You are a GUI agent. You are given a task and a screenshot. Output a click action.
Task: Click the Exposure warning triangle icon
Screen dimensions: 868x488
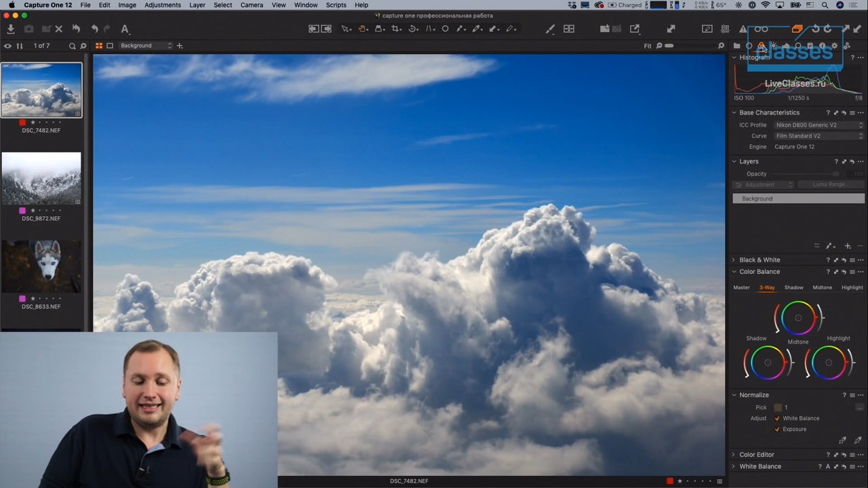click(743, 29)
